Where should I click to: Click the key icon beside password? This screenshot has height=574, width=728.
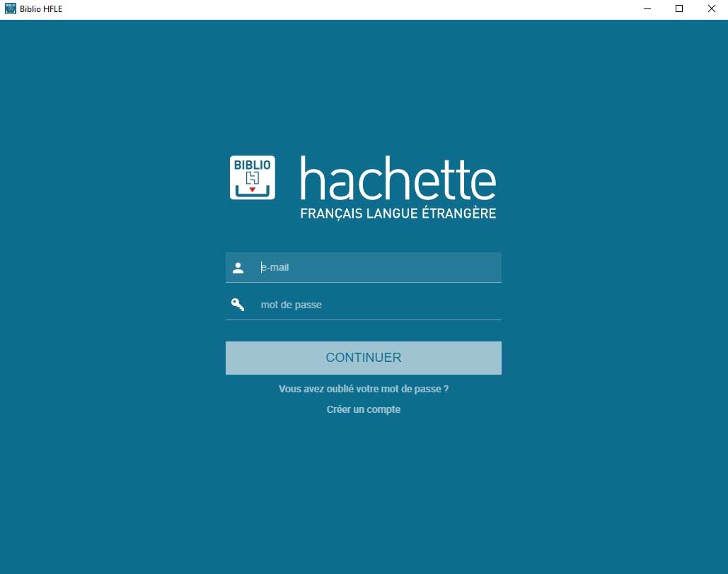click(238, 305)
